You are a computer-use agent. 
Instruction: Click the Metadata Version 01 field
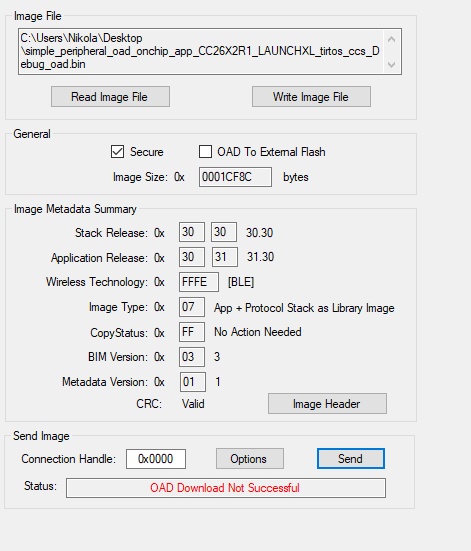(x=193, y=382)
